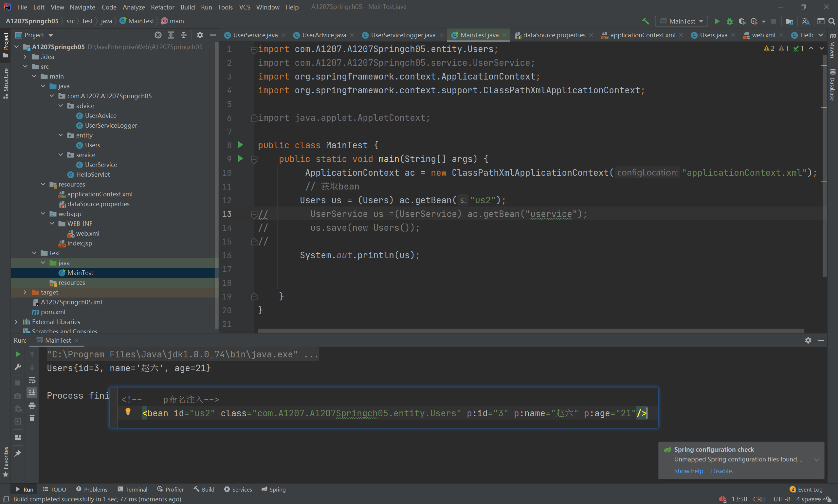
Task: Clear all console output trash icon
Action: click(32, 418)
